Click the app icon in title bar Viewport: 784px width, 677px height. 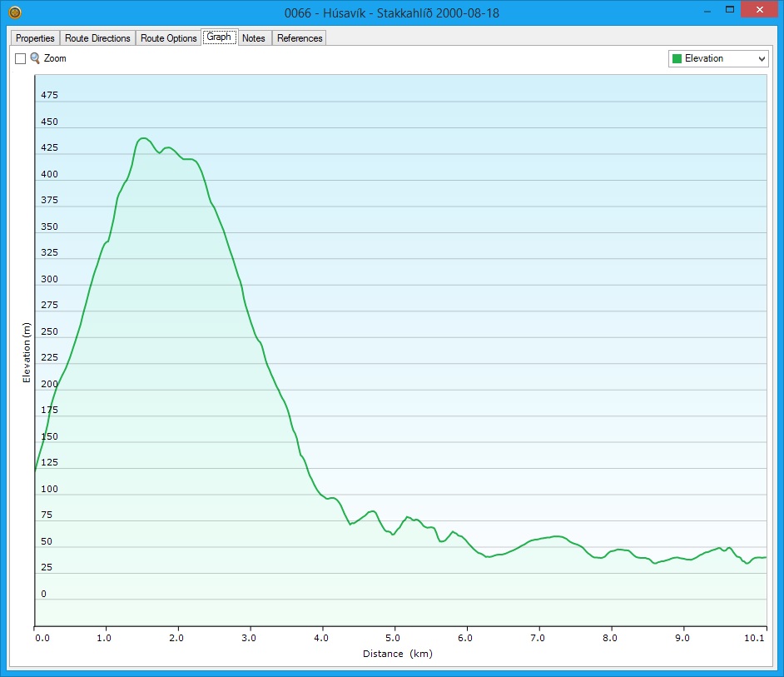[x=14, y=12]
